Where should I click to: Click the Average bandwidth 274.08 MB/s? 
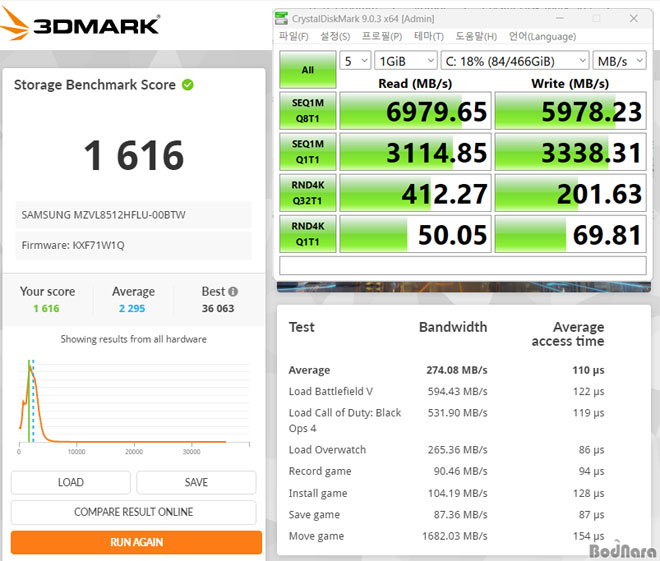(x=457, y=370)
